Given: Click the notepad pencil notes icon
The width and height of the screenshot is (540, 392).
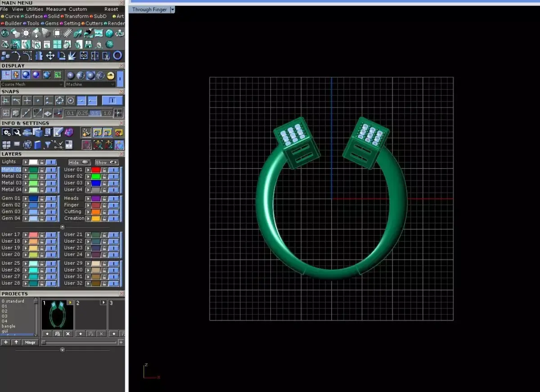Looking at the screenshot, I should point(58,132).
